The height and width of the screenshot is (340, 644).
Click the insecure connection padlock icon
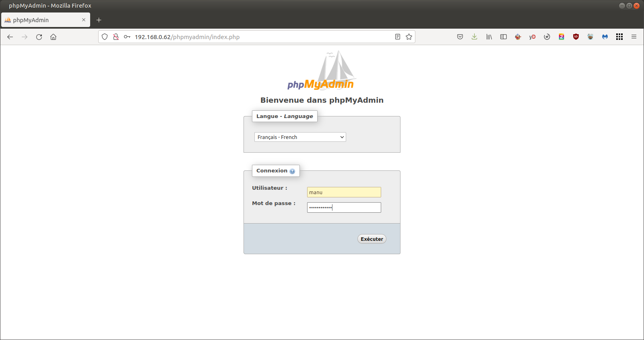[116, 37]
